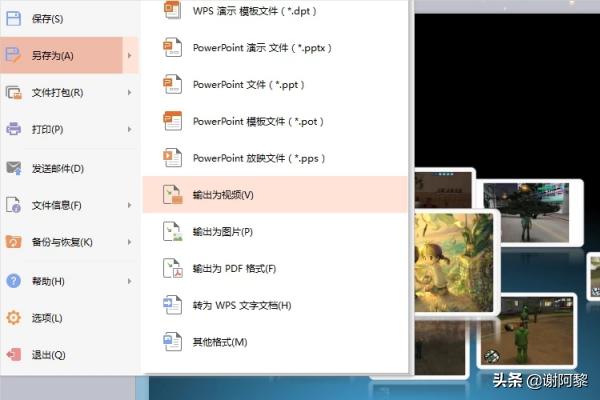This screenshot has width=600, height=400.
Task: Click the *.pot template file icon
Action: (173, 121)
